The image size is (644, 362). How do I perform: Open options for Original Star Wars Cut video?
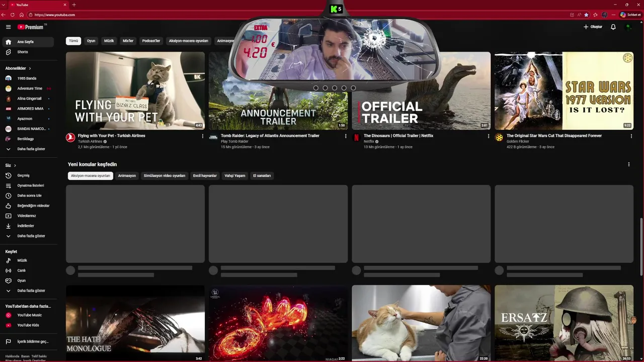tap(631, 136)
